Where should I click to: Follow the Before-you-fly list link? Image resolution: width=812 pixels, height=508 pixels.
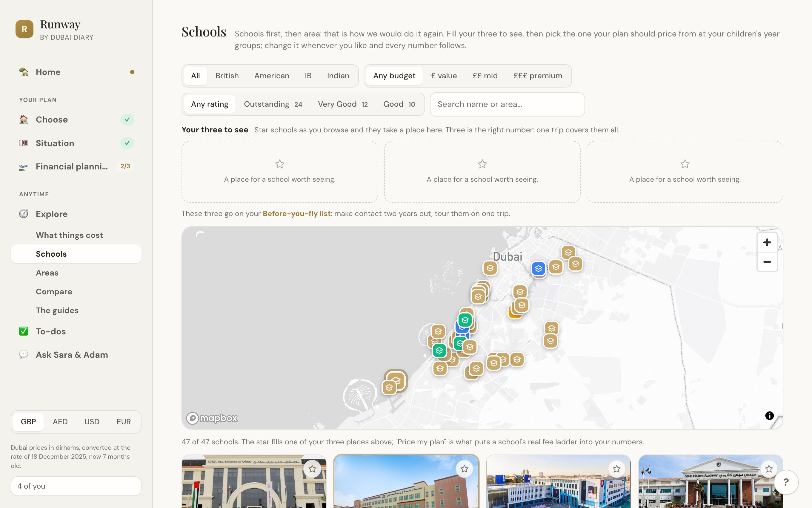[x=297, y=214]
